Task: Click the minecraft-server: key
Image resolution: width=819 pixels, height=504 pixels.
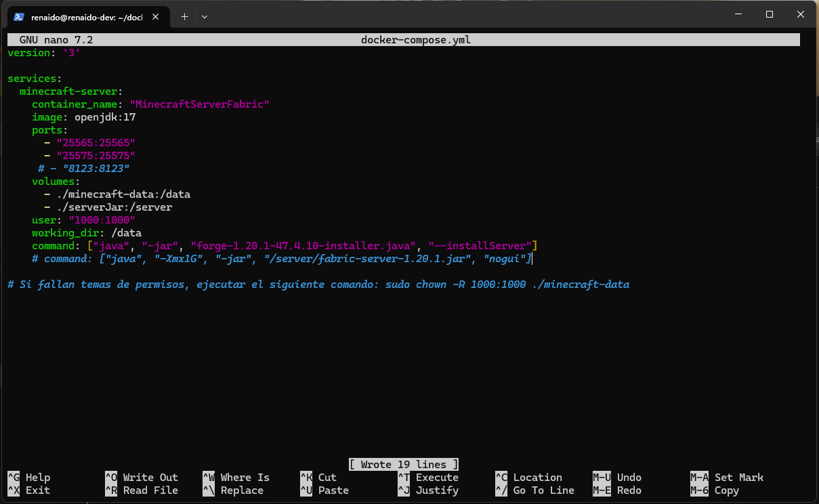Action: pyautogui.click(x=71, y=91)
